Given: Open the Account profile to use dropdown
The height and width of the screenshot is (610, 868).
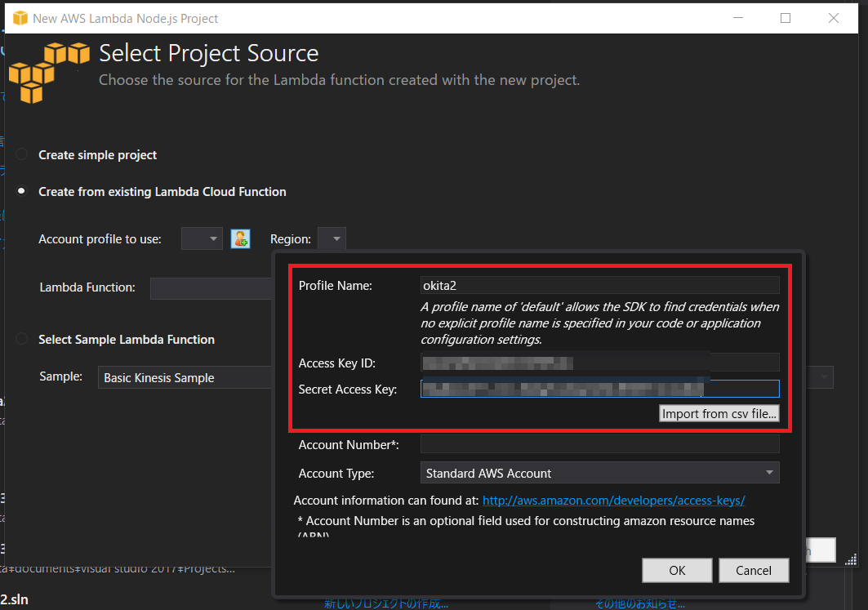Looking at the screenshot, I should [x=202, y=238].
